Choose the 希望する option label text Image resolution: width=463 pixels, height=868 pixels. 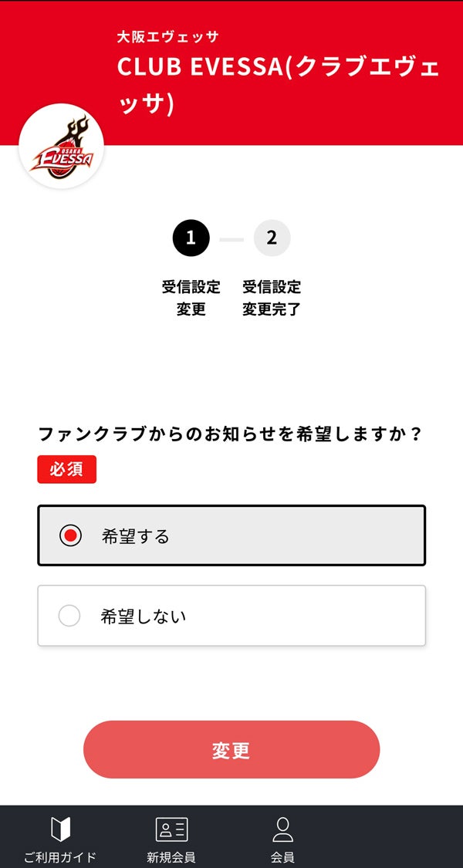coord(135,536)
